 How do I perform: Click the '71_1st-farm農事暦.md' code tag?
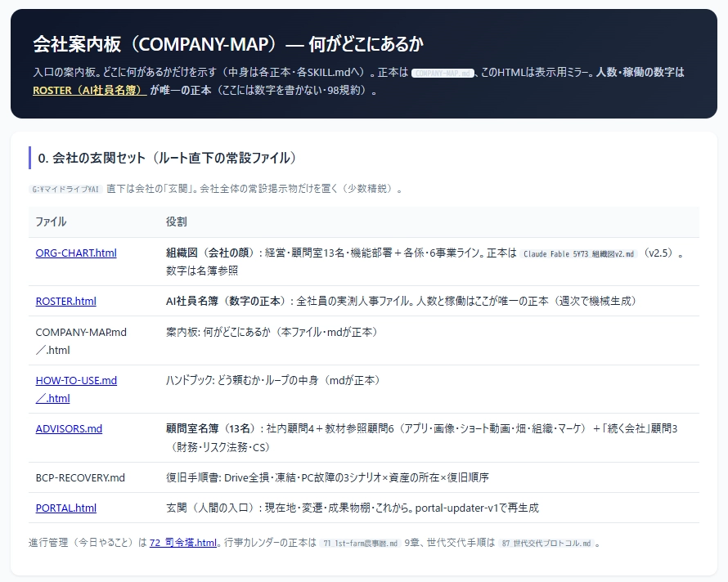click(x=360, y=543)
